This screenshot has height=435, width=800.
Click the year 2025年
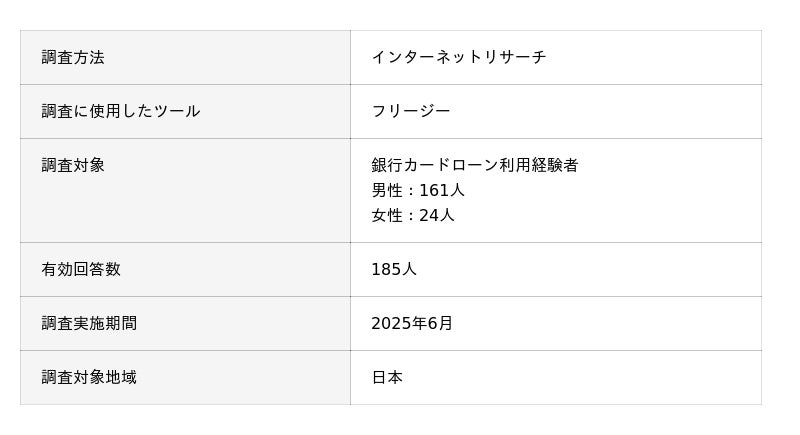(398, 324)
